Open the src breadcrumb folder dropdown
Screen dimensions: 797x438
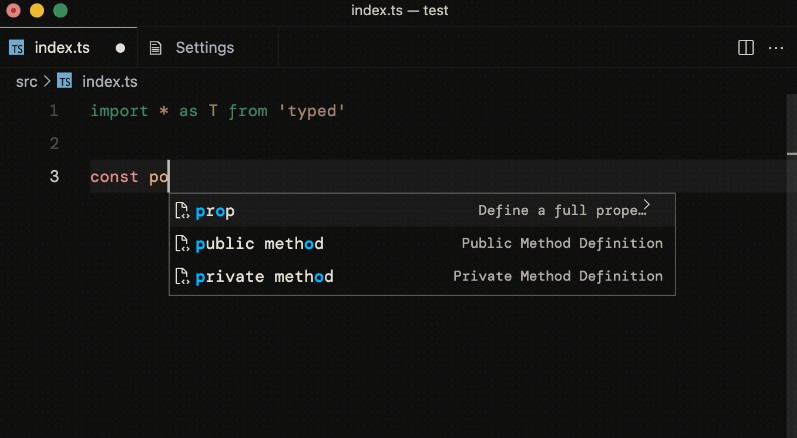tap(26, 81)
